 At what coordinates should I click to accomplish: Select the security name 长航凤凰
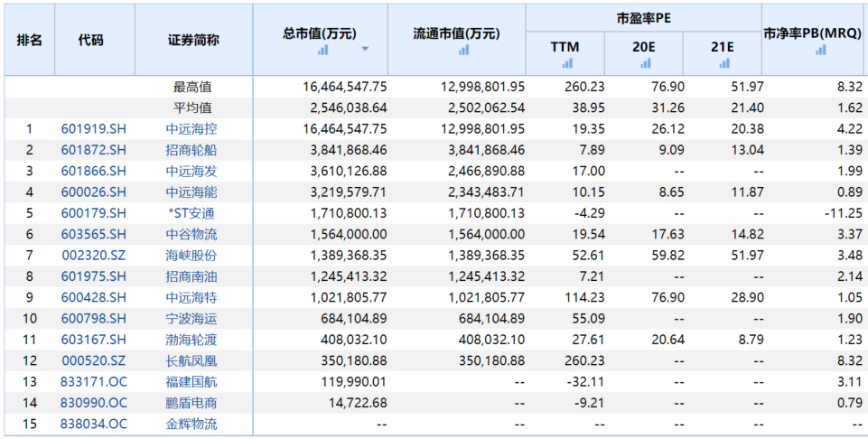coord(191,361)
